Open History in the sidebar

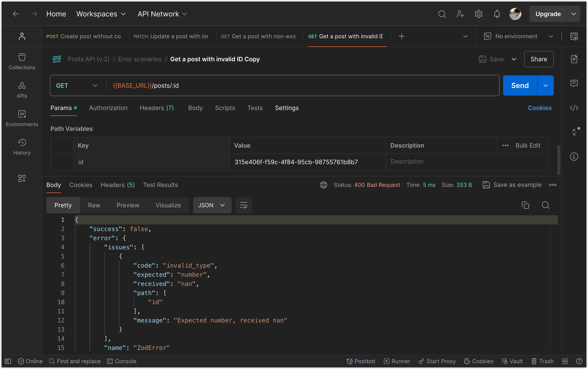22,147
